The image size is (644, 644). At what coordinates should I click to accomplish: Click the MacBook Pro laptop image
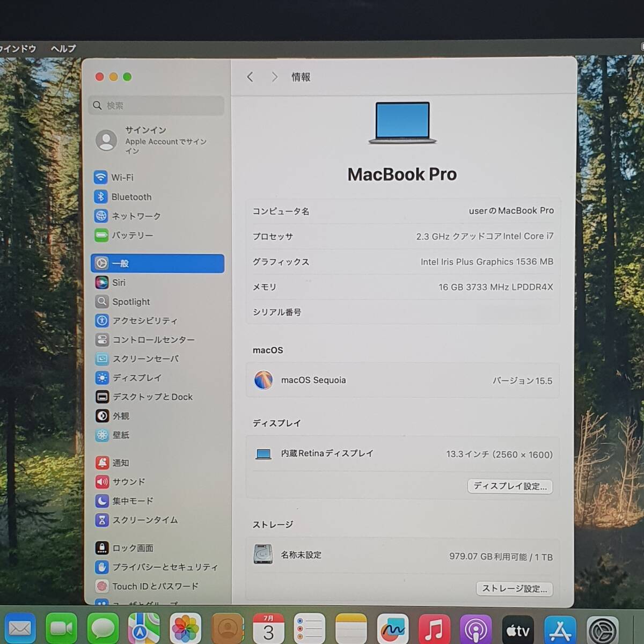pyautogui.click(x=402, y=123)
